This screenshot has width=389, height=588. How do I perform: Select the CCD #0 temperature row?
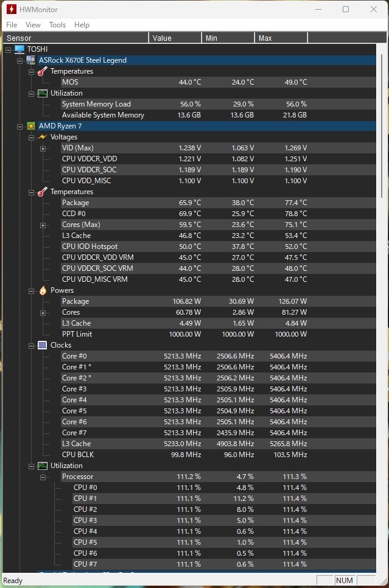pyautogui.click(x=219, y=214)
